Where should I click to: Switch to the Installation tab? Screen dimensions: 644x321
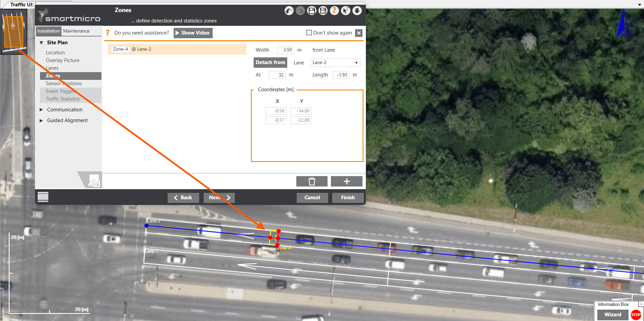pos(49,31)
